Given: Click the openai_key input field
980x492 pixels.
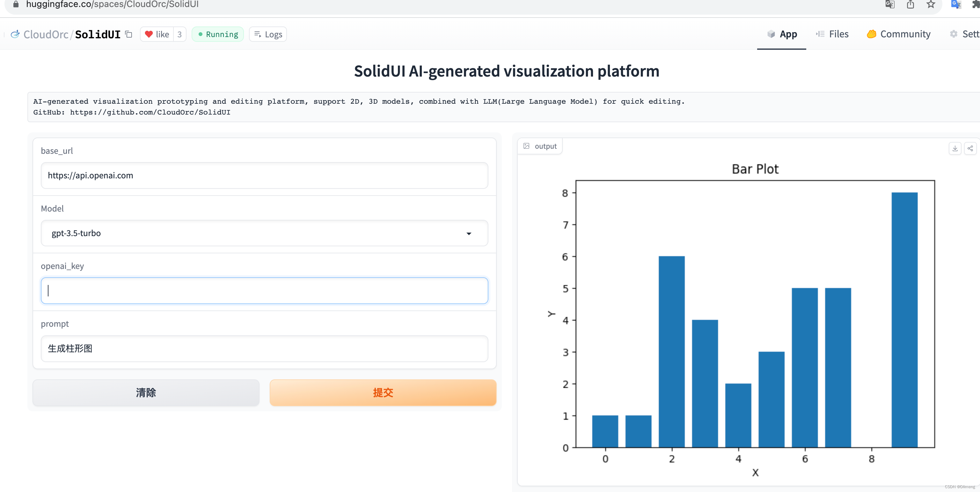Looking at the screenshot, I should 264,291.
